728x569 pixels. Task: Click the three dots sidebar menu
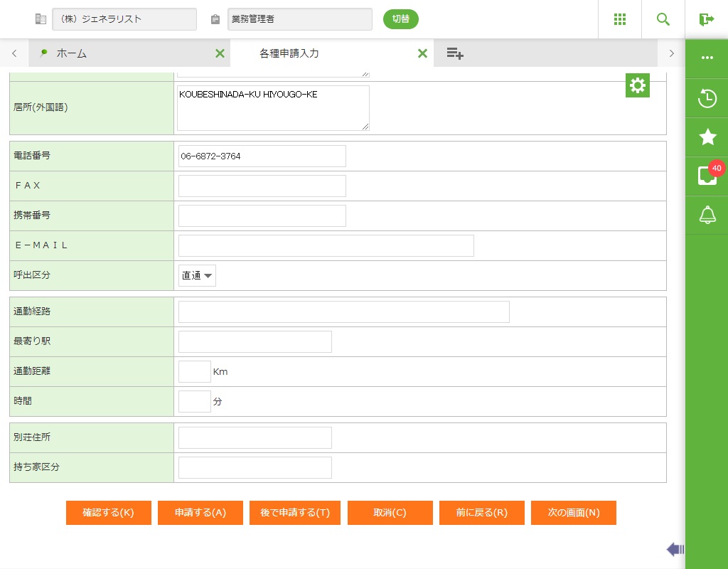pos(707,58)
